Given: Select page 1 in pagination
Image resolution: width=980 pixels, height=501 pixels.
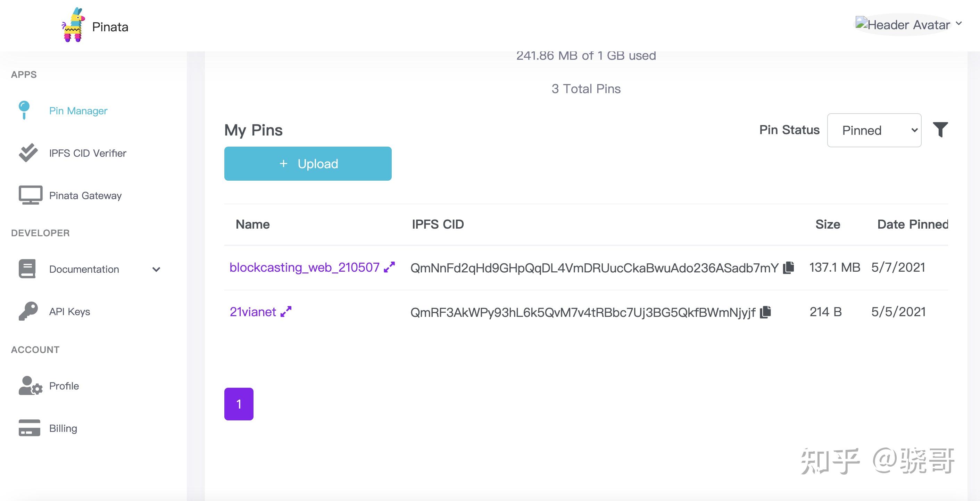Looking at the screenshot, I should coord(239,404).
